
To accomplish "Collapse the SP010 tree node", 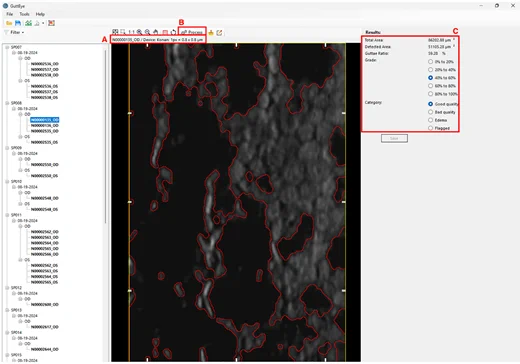I will (x=7, y=181).
